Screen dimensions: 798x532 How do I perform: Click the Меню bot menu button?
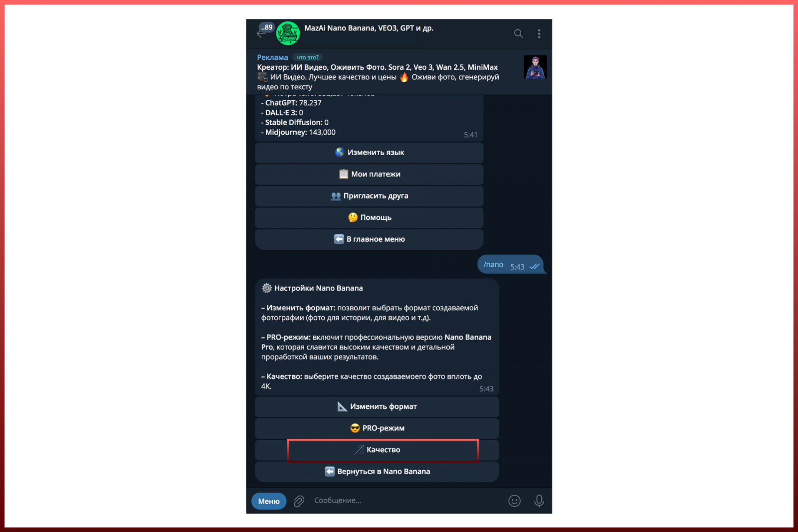point(269,501)
